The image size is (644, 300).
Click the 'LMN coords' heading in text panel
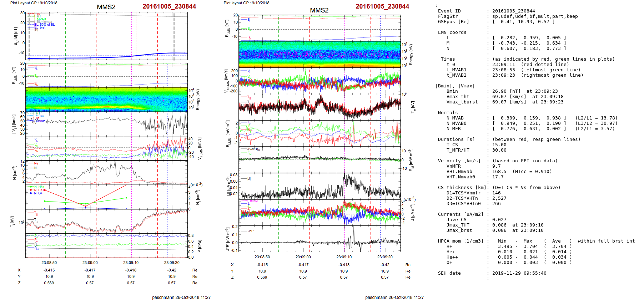452,32
